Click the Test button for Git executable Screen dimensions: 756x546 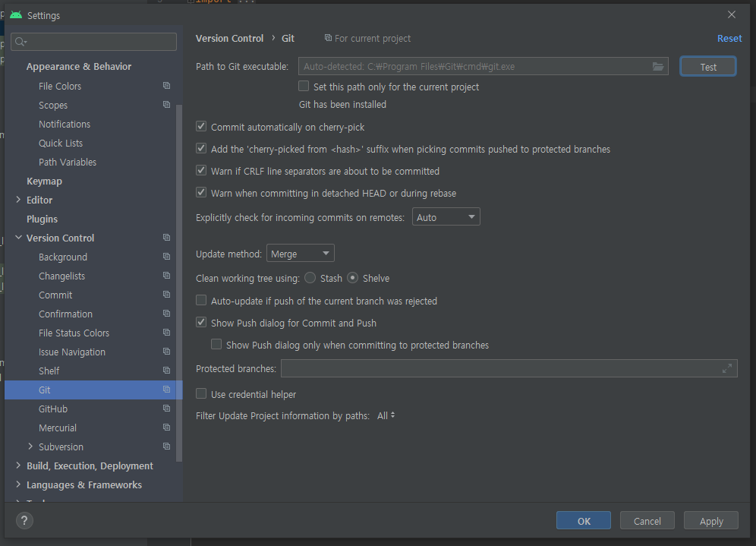pyautogui.click(x=707, y=67)
